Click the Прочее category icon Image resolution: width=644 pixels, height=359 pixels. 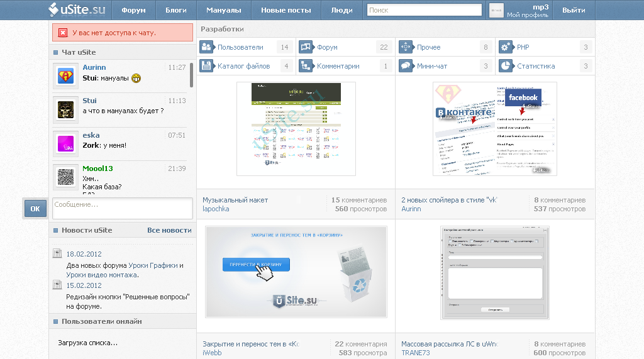tap(406, 47)
